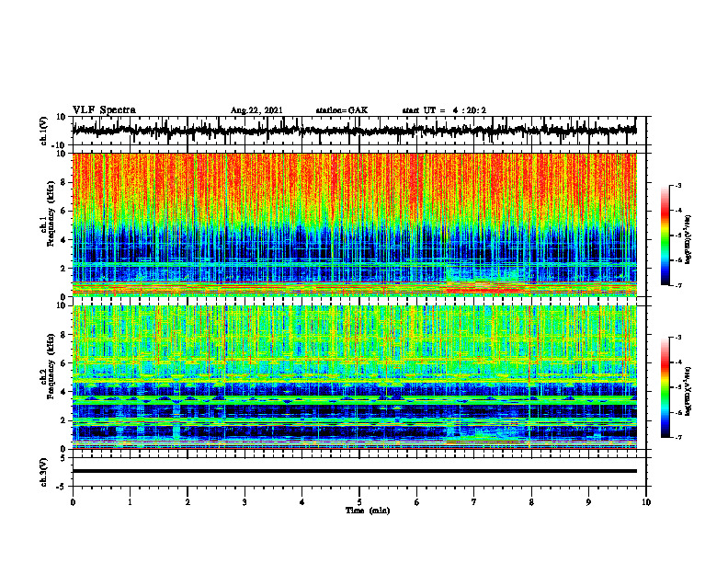Click time axis tick label "5"
This screenshot has width=728, height=563.
[359, 502]
